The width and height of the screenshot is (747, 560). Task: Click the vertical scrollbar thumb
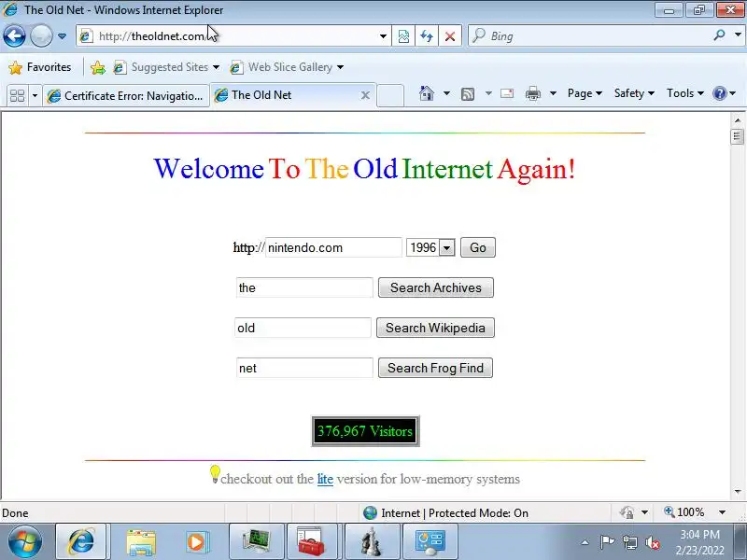tap(737, 136)
